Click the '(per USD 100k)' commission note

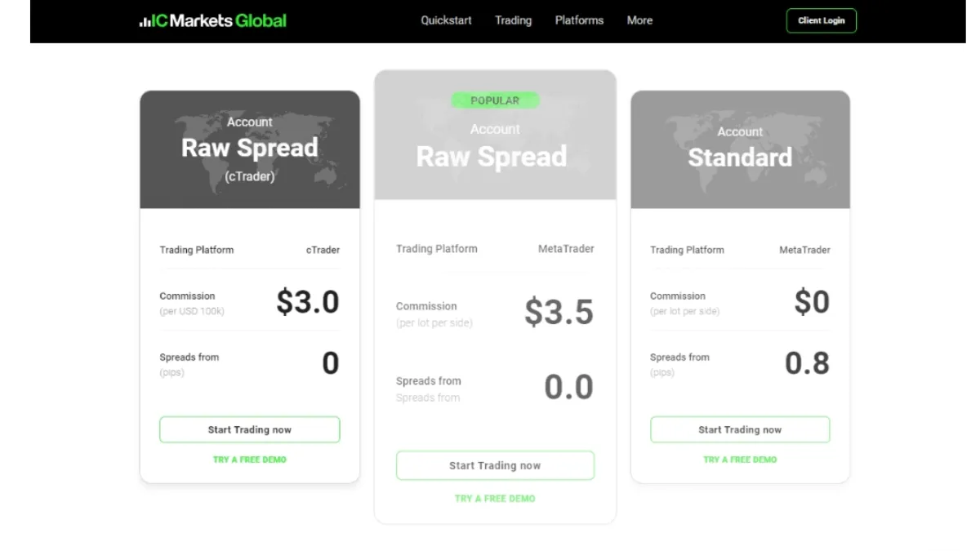pos(192,311)
